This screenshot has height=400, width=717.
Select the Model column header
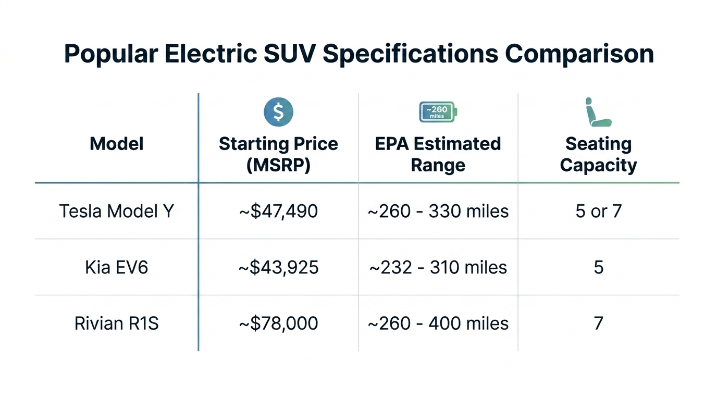point(117,144)
